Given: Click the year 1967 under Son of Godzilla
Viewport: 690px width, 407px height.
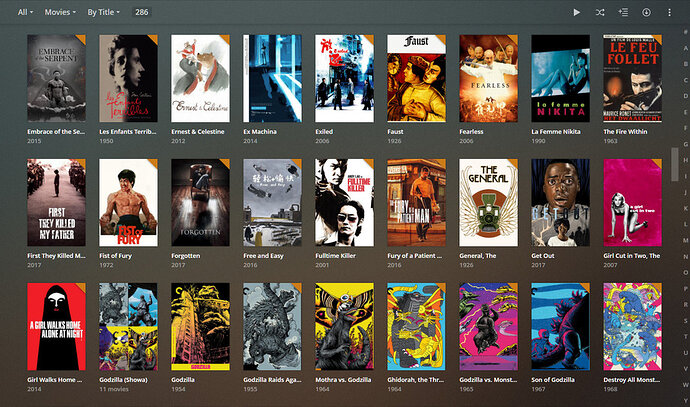Looking at the screenshot, I should point(538,389).
